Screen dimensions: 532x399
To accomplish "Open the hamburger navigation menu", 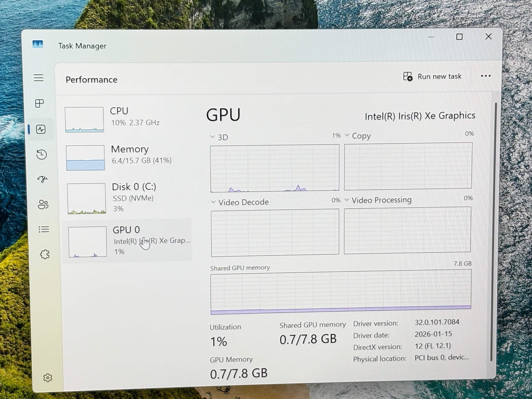I will pyautogui.click(x=39, y=78).
